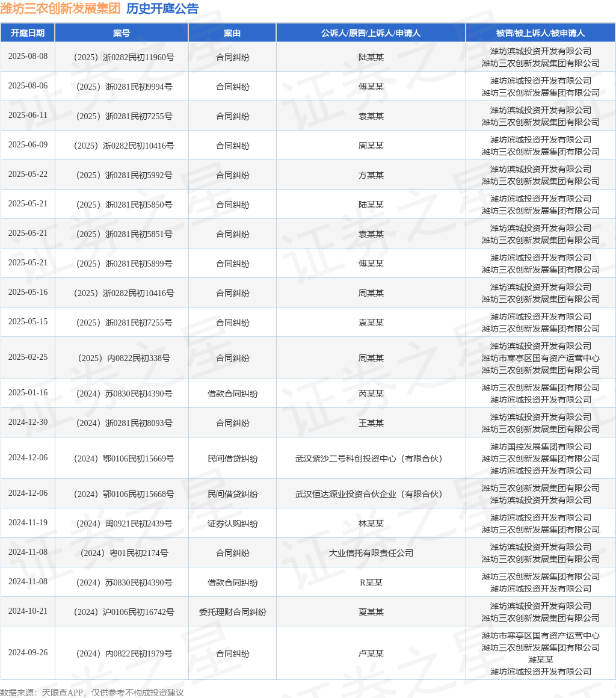
Task: Click 武汉紫沙二号科创投资中心（有限合伙）
Action: tap(371, 459)
